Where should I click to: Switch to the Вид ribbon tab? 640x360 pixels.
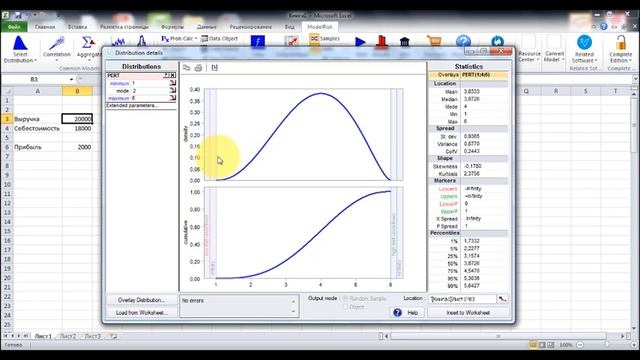pos(289,27)
